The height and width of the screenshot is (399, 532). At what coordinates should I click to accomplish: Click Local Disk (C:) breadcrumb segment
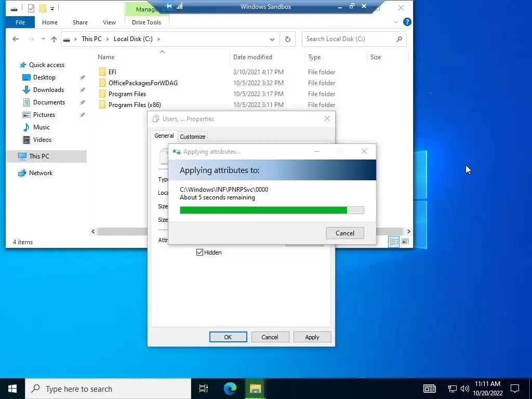pos(133,39)
